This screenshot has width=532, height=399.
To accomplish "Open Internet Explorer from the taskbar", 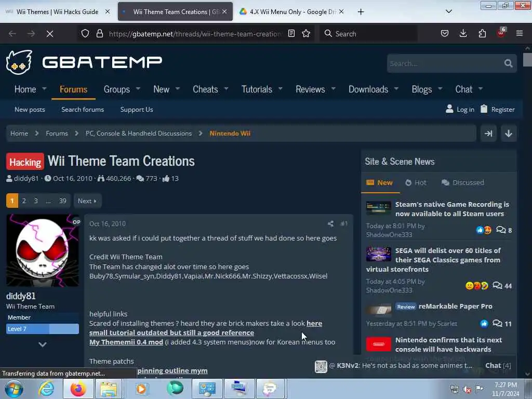I will point(46,389).
